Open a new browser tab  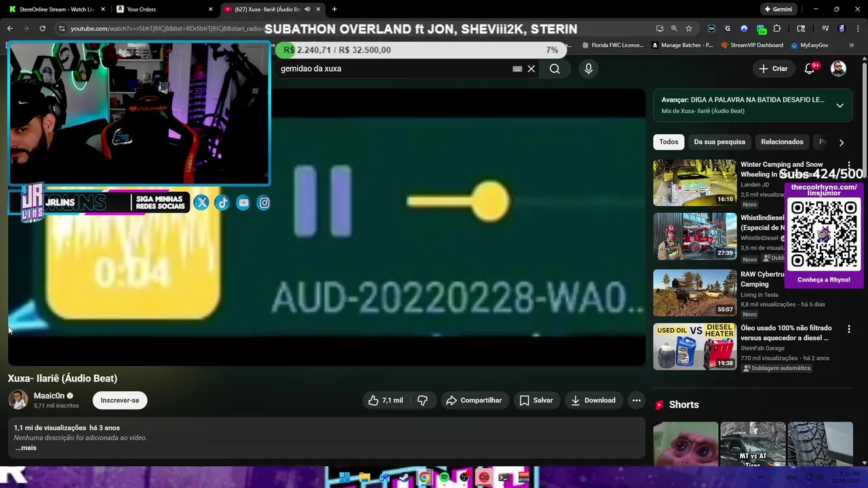pyautogui.click(x=334, y=9)
